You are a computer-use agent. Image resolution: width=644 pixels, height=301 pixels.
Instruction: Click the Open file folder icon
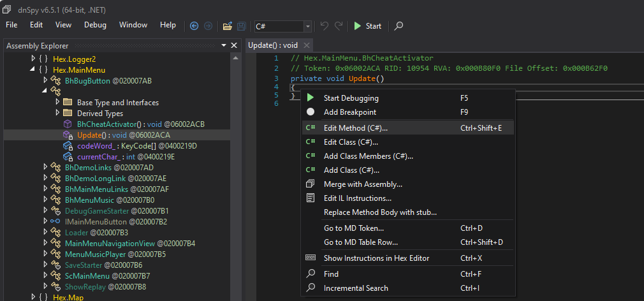(227, 26)
